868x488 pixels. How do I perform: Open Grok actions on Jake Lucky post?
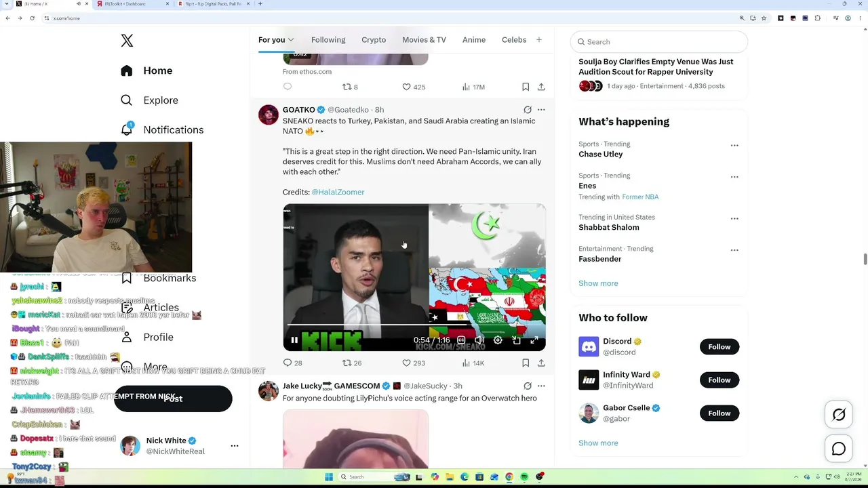[528, 386]
